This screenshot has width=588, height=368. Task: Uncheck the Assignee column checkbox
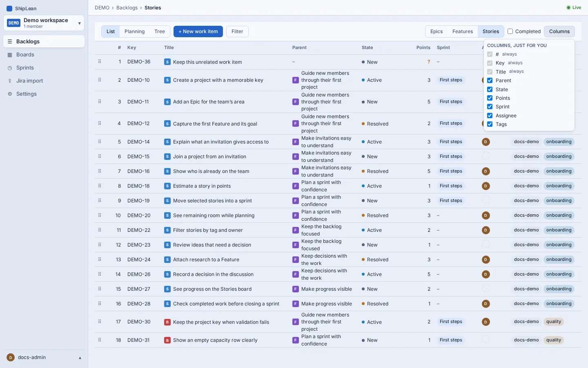coord(490,116)
